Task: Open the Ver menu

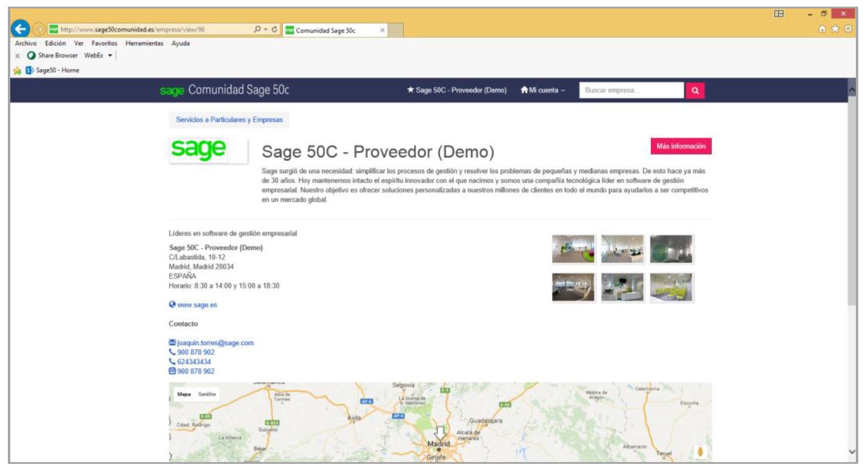Action: pos(79,44)
